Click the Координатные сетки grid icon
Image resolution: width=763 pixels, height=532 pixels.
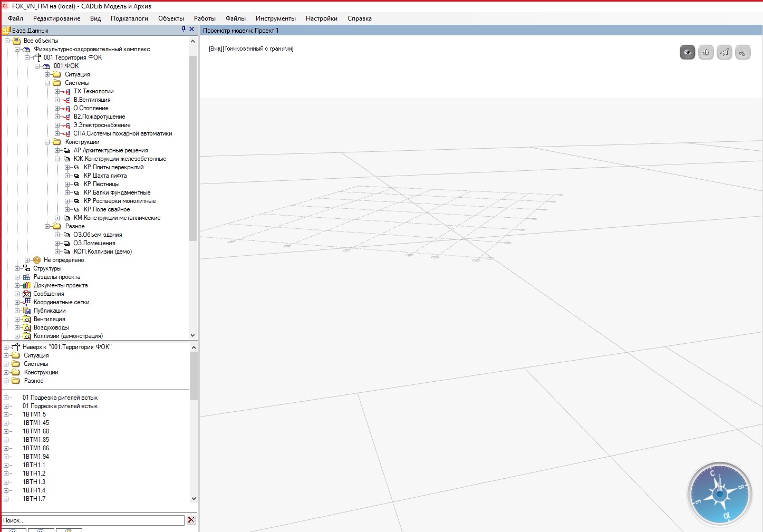coord(27,302)
